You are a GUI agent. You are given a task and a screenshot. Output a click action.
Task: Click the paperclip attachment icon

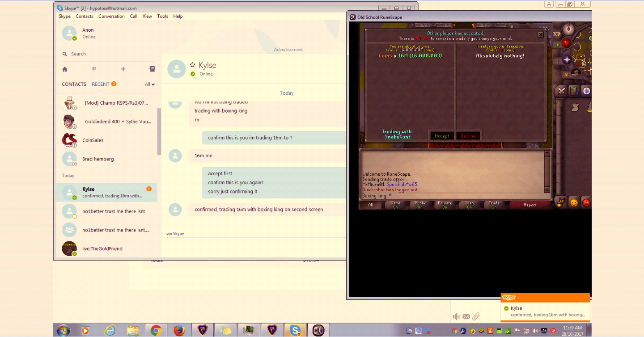click(476, 316)
